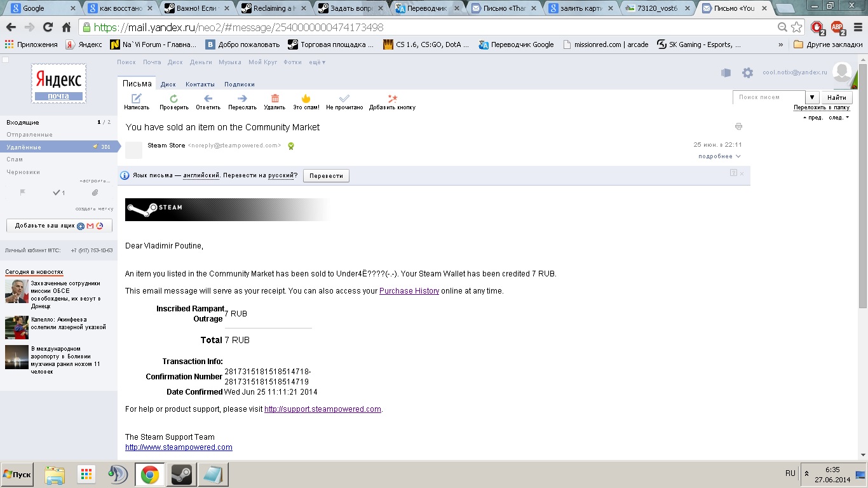The image size is (868, 488).
Task: Click the flag filter icon in sidebar
Action: coord(23,193)
